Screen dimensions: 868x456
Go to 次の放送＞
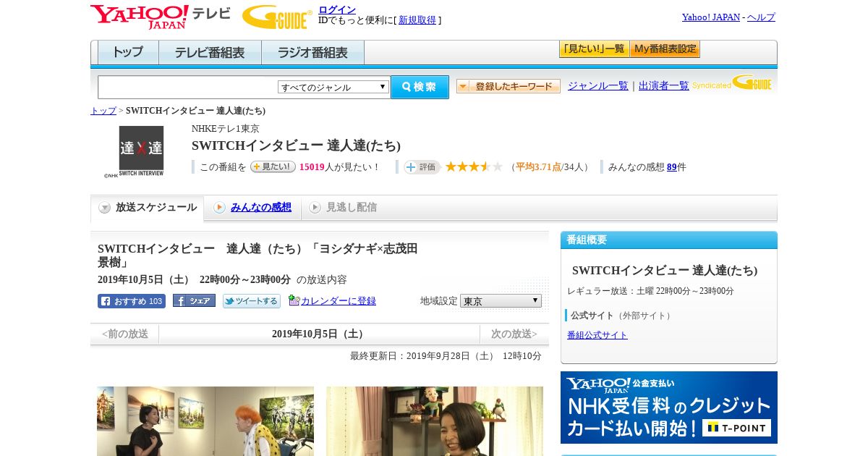(514, 334)
